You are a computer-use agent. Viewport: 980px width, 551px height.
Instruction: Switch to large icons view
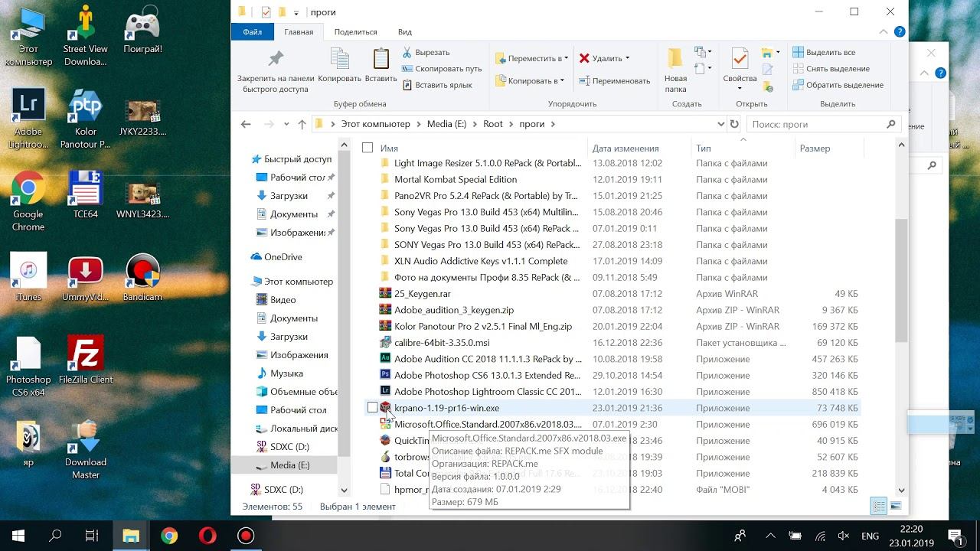click(x=895, y=506)
